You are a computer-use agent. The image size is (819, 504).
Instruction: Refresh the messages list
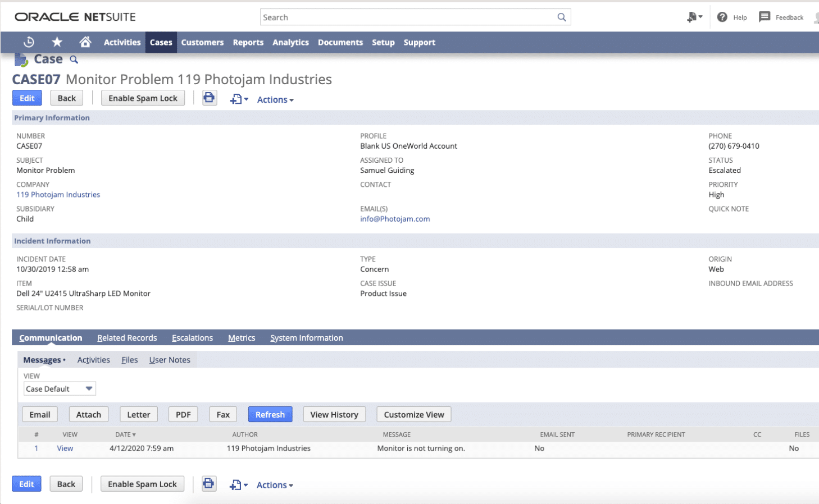coord(270,414)
